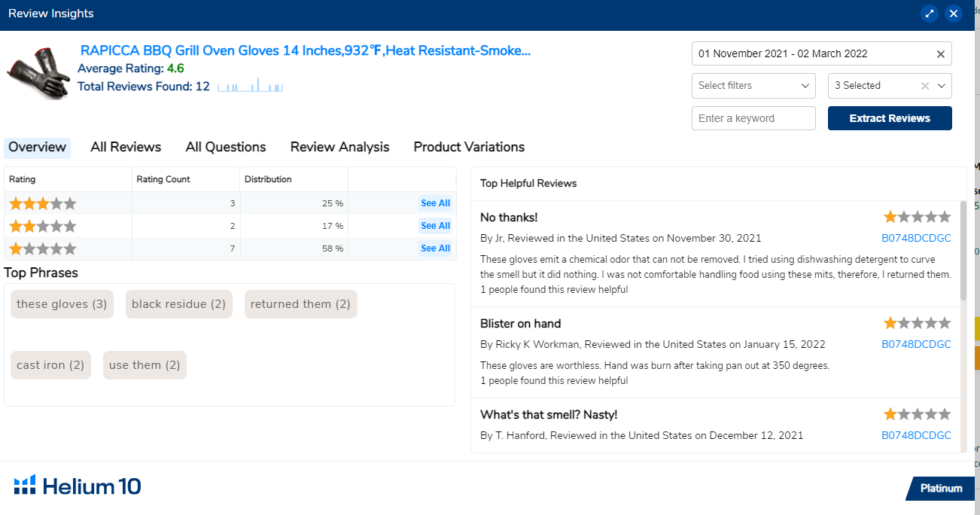Expand the Review Insights panel to fullscreen
The height and width of the screenshot is (515, 980).
click(x=930, y=14)
